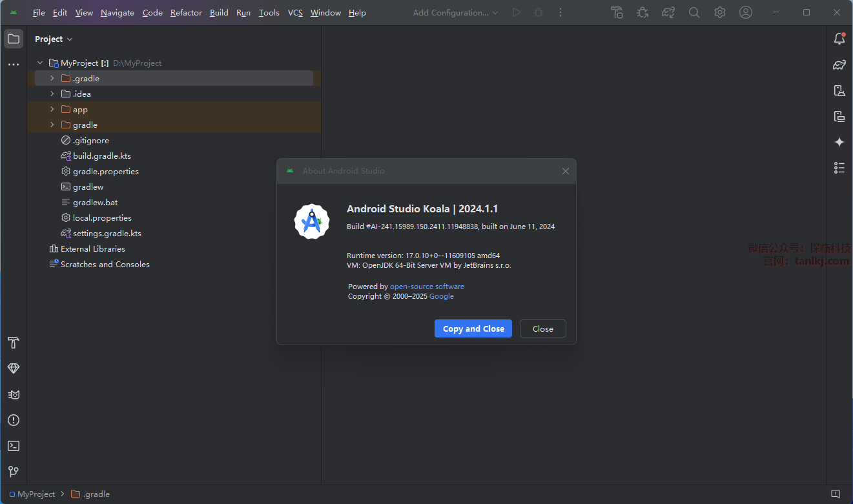Click the Copy and Close button

473,328
